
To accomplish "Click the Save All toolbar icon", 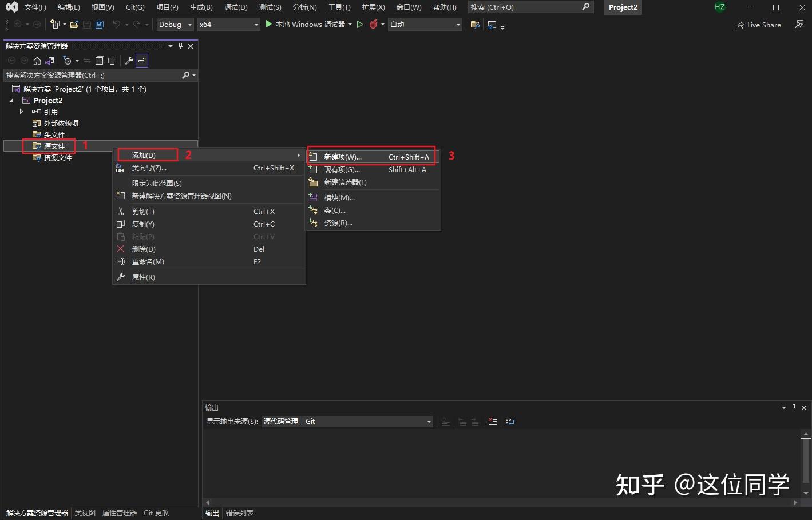I will [100, 25].
